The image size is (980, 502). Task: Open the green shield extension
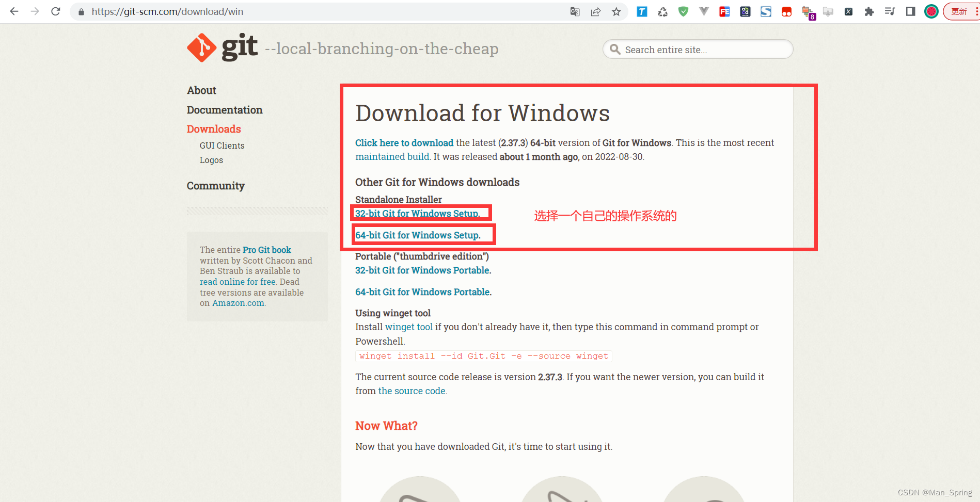pos(683,11)
